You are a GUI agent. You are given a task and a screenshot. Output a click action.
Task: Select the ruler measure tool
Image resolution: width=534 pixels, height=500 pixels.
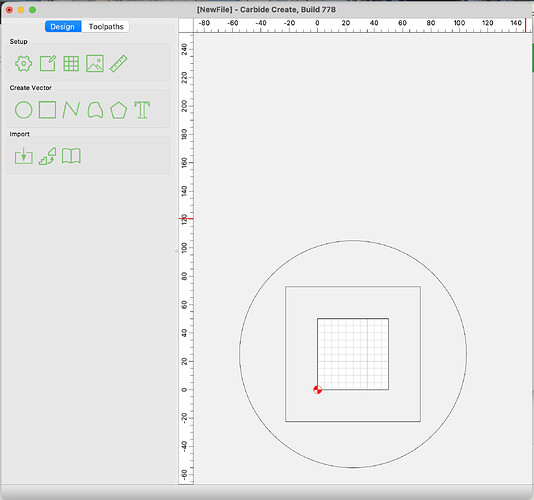[x=119, y=64]
